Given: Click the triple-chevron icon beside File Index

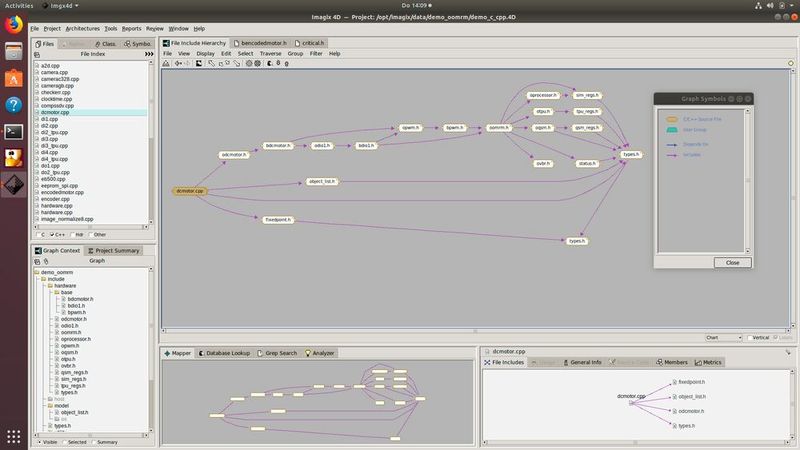Looking at the screenshot, I should coord(148,54).
